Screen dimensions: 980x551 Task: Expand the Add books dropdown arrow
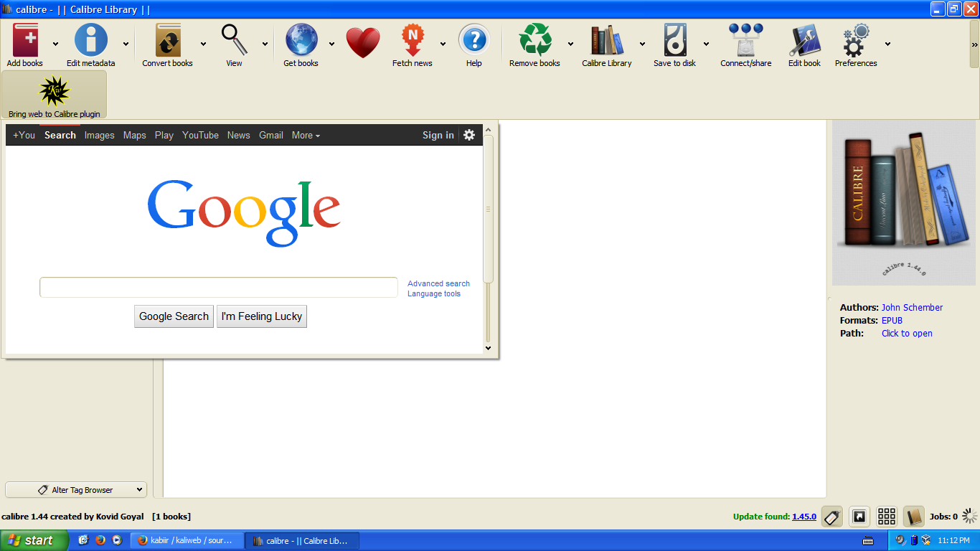click(x=55, y=44)
